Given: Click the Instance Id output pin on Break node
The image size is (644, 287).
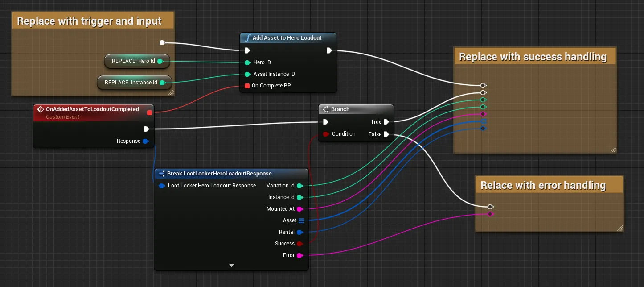Looking at the screenshot, I should coord(300,197).
